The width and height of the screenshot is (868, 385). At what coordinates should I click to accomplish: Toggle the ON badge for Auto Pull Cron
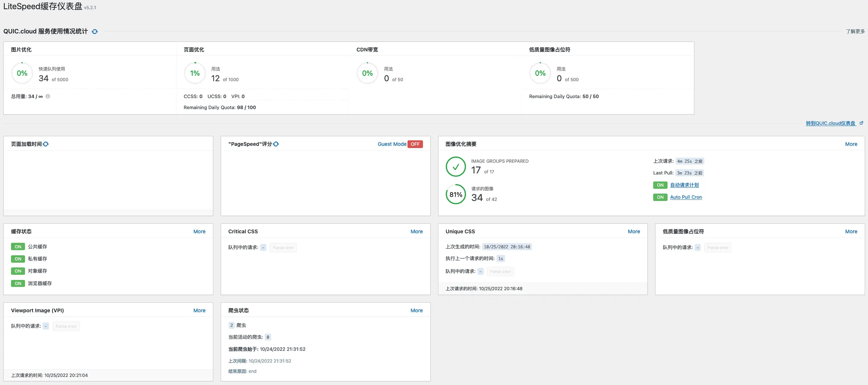click(660, 197)
